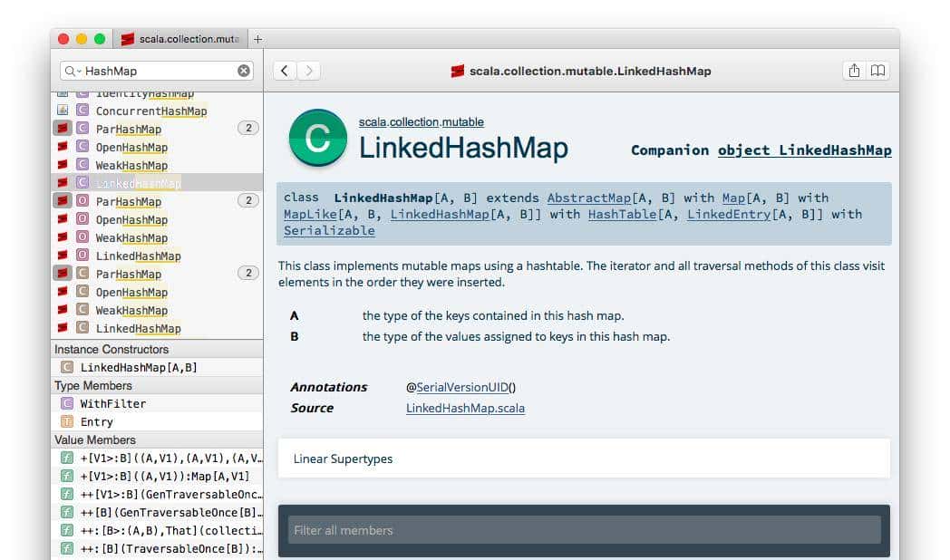Screen dimensions: 950x560
Task: Select OpenHashMap result with pink O icon
Action: click(157, 220)
